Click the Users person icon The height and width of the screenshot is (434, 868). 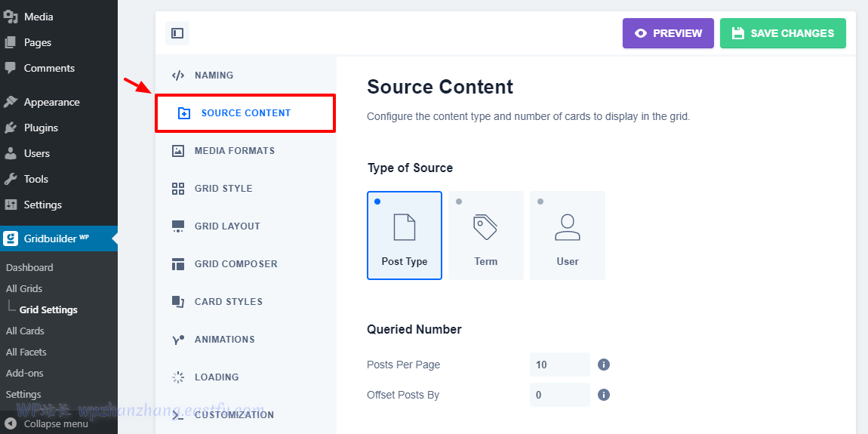11,153
